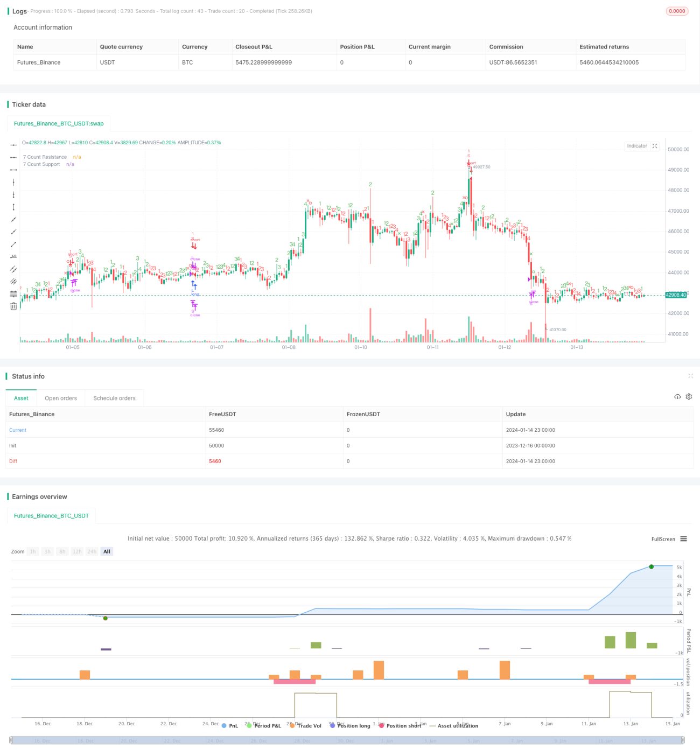Viewport: 700px width, 756px height.
Task: Switch to the Open orders tab
Action: (x=61, y=398)
